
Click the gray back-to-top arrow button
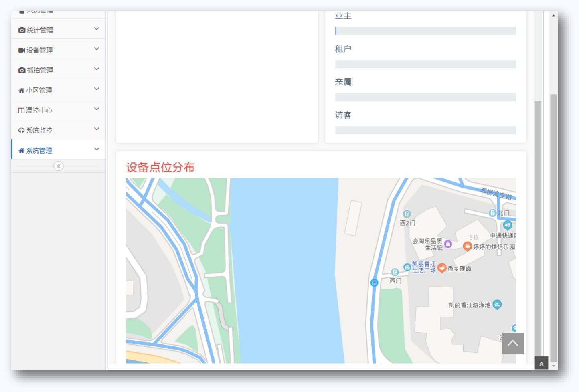click(x=512, y=344)
